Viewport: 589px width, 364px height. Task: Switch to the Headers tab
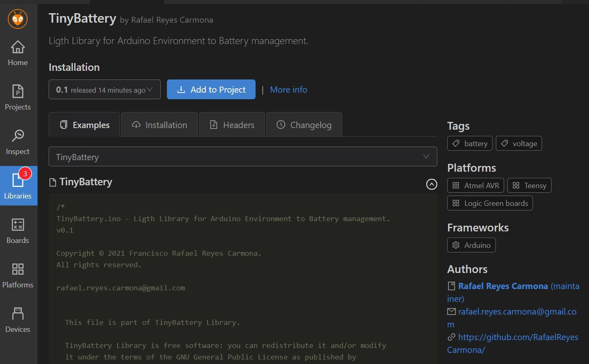tap(232, 125)
